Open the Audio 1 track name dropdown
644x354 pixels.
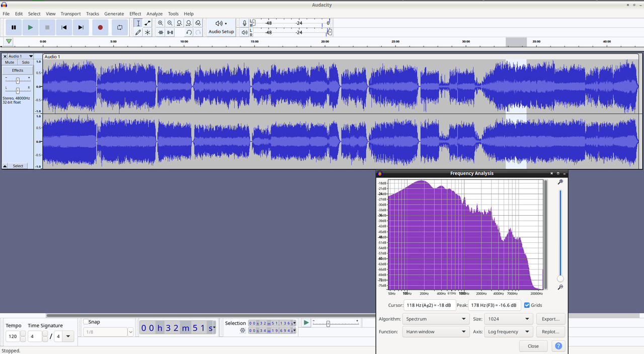(x=21, y=56)
